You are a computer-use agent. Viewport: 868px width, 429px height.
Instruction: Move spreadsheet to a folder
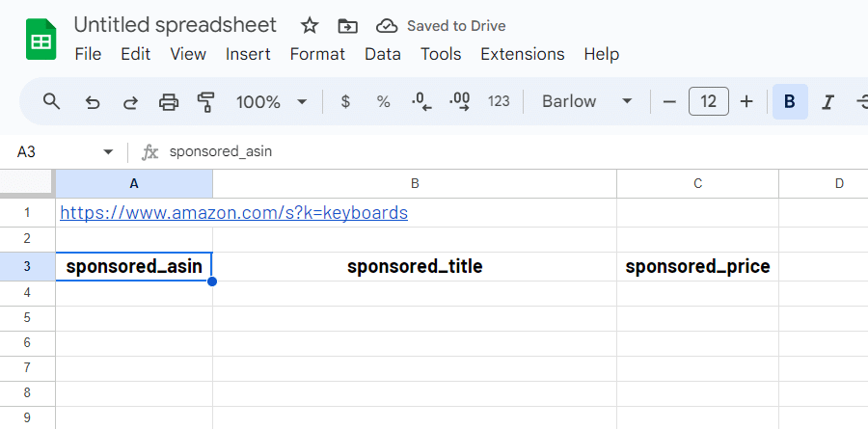[x=347, y=26]
